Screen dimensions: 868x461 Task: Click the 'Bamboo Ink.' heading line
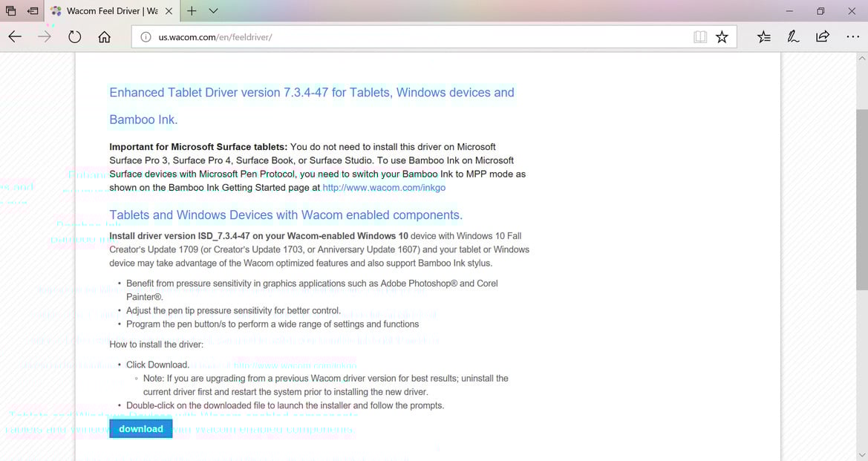pyautogui.click(x=143, y=120)
